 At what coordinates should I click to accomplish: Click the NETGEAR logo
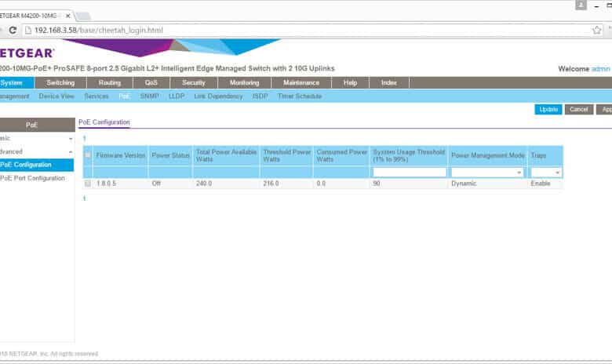pos(27,53)
